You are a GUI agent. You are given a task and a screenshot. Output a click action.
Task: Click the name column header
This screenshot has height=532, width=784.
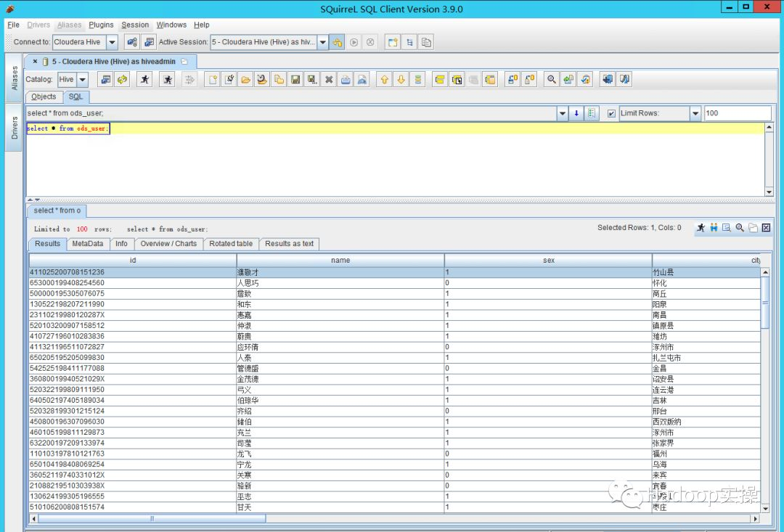coord(340,260)
